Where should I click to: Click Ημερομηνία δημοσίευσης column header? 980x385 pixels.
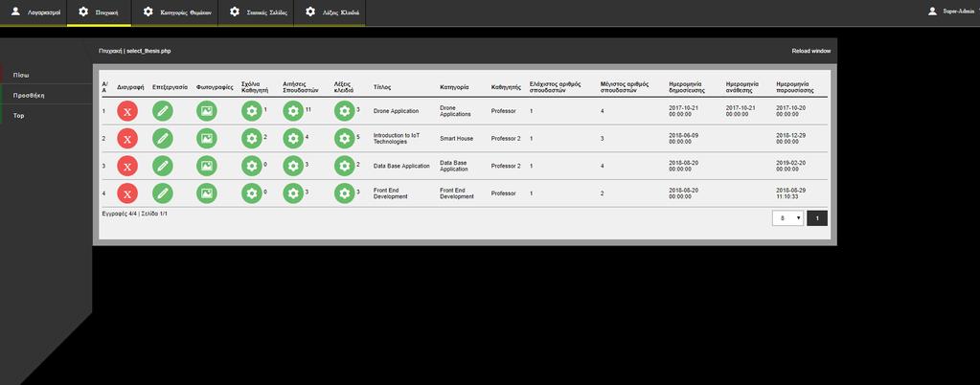pyautogui.click(x=688, y=87)
